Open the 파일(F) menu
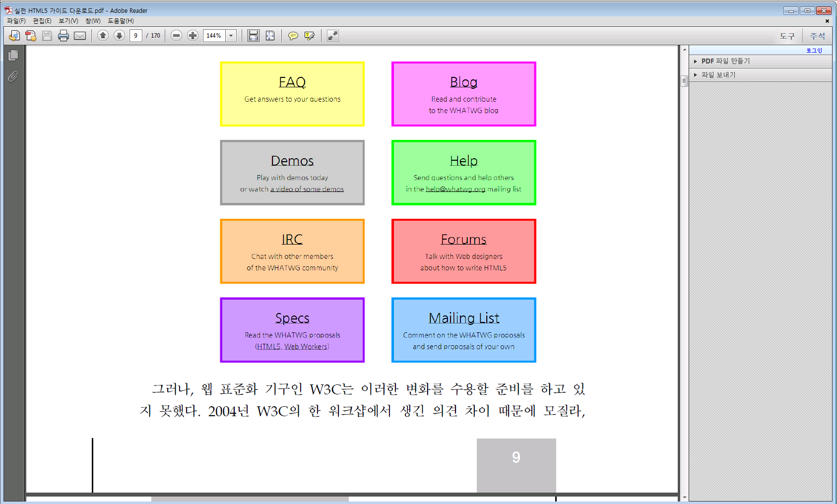Image resolution: width=837 pixels, height=504 pixels. click(x=16, y=21)
